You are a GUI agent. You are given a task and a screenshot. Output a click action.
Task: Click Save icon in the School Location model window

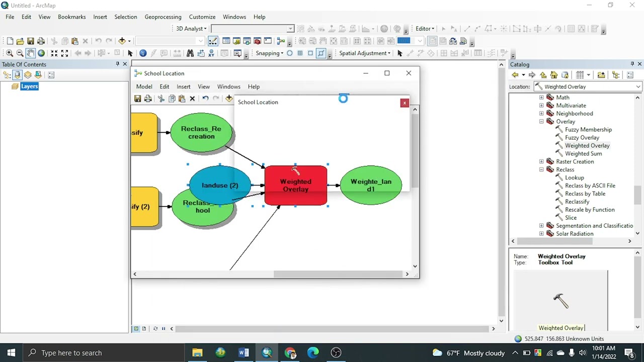(137, 99)
